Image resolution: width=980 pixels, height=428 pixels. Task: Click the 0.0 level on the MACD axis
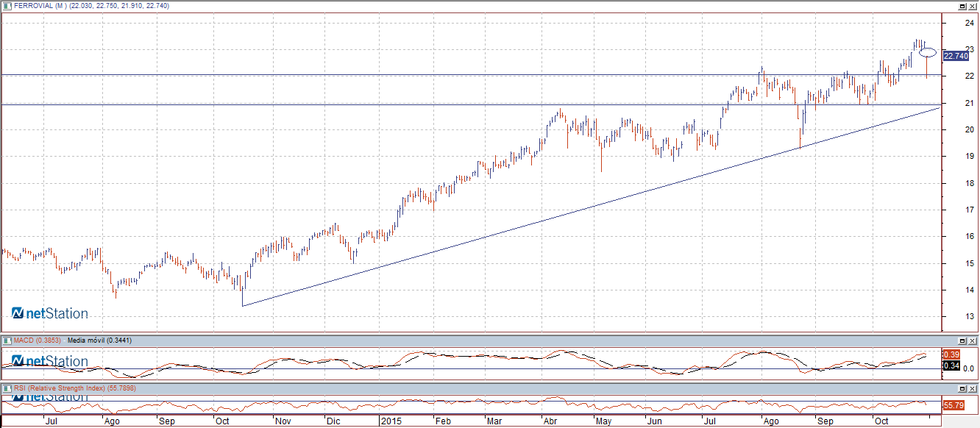pyautogui.click(x=969, y=368)
